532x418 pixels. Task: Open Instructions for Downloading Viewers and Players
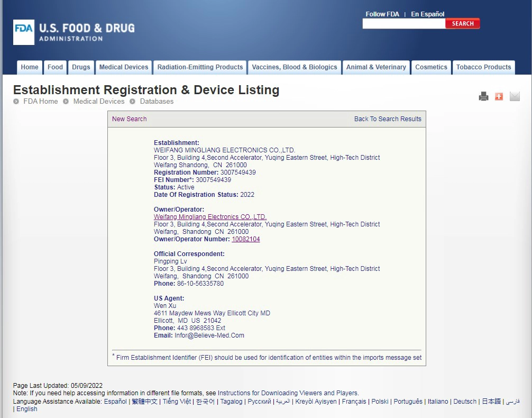tap(288, 393)
